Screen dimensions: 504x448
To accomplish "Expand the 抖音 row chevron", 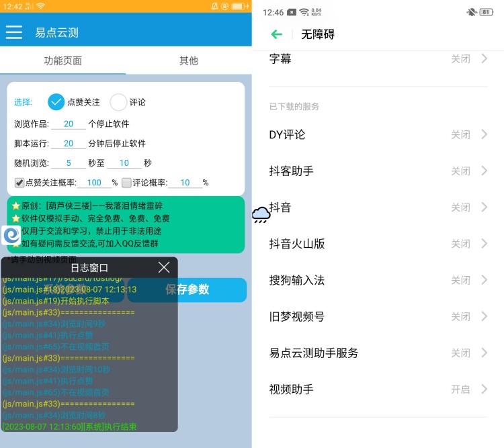I will 485,207.
